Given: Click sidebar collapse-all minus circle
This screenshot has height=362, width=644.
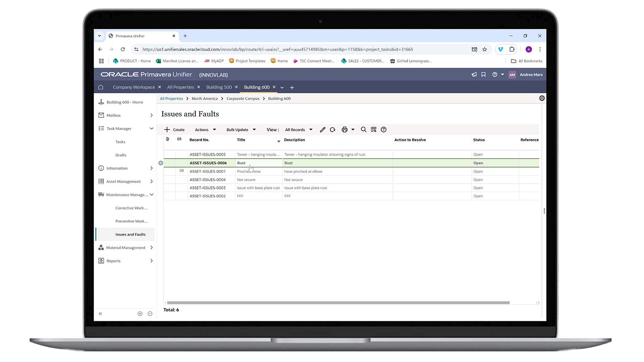Looking at the screenshot, I should 150,314.
